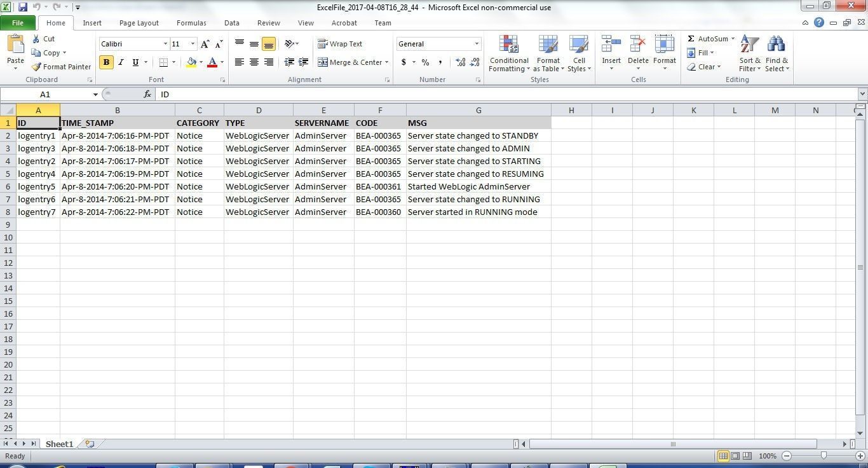Apply the red Font Color letter A
868x468 pixels.
(x=212, y=62)
